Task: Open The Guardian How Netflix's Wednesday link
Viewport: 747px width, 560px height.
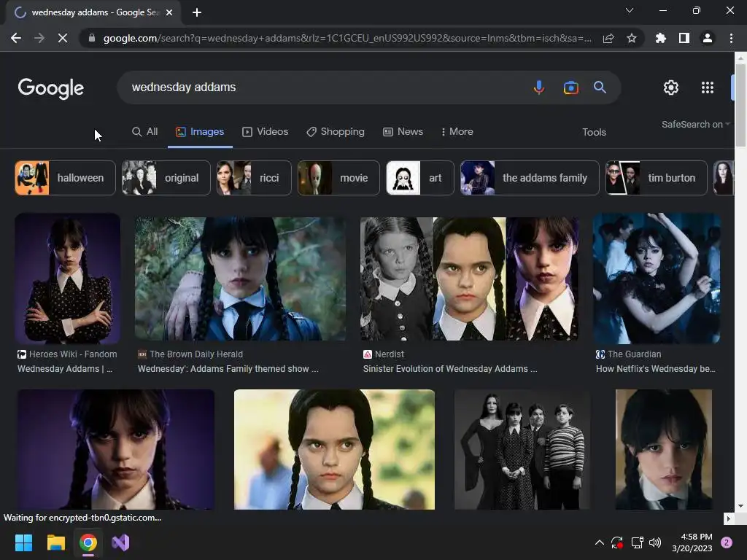Action: 656,362
